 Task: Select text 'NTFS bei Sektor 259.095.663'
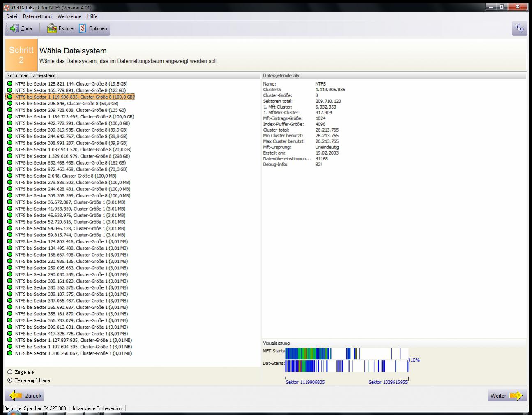(45, 268)
